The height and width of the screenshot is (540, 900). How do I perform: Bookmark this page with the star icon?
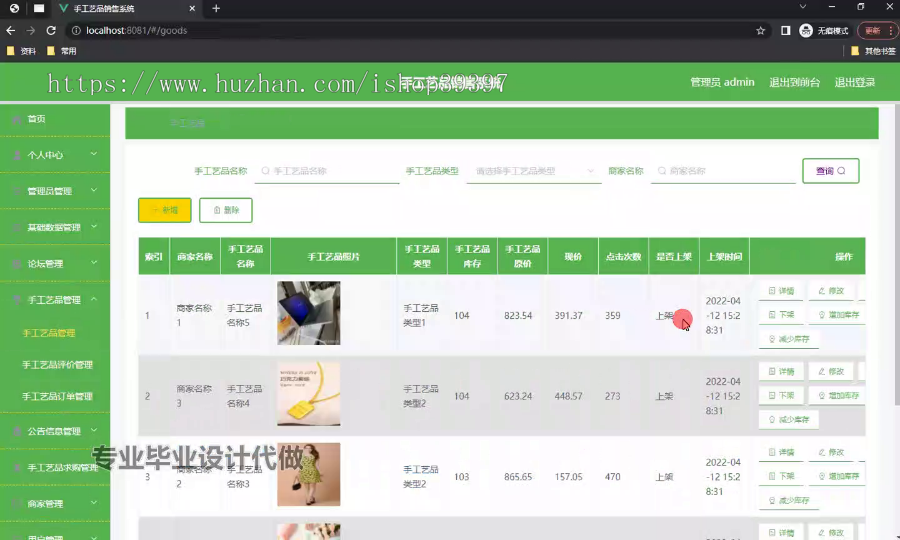[x=761, y=30]
